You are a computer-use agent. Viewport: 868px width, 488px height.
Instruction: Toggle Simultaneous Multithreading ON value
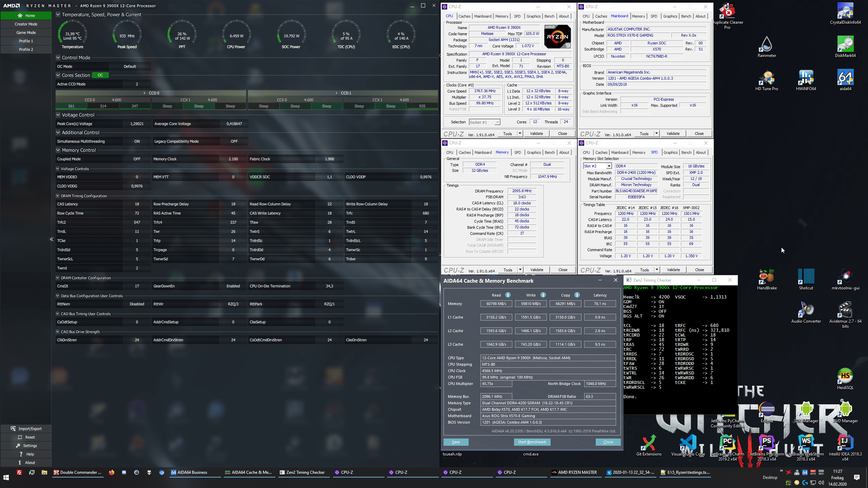[137, 141]
